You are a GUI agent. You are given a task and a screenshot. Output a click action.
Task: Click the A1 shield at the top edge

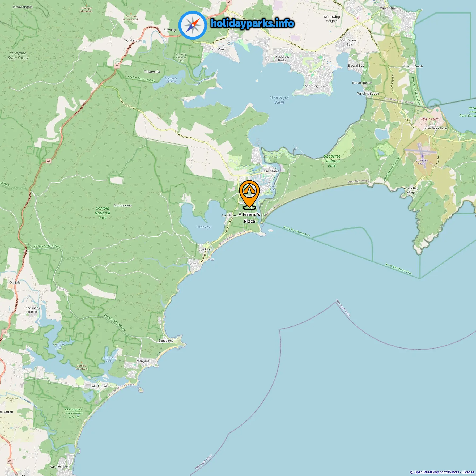coord(229,2)
